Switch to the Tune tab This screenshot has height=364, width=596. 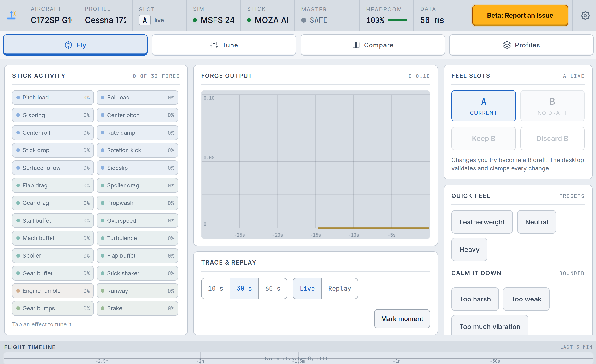tap(224, 45)
